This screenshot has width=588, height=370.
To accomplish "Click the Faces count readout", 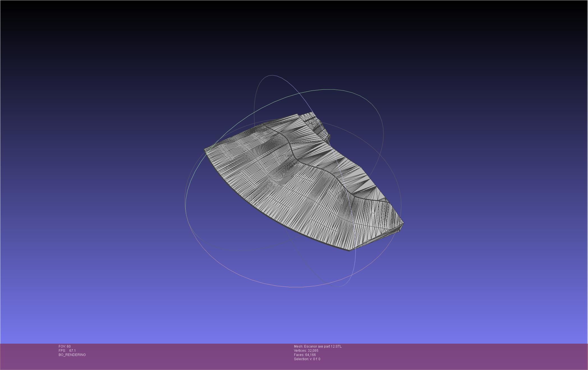I will [305, 355].
